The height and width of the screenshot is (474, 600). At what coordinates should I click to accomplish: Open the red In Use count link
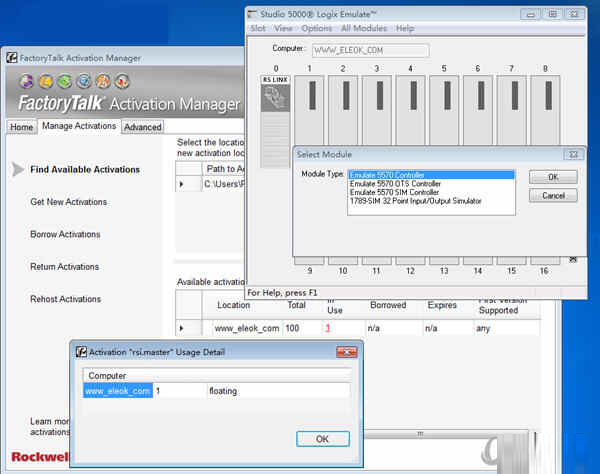tap(326, 328)
